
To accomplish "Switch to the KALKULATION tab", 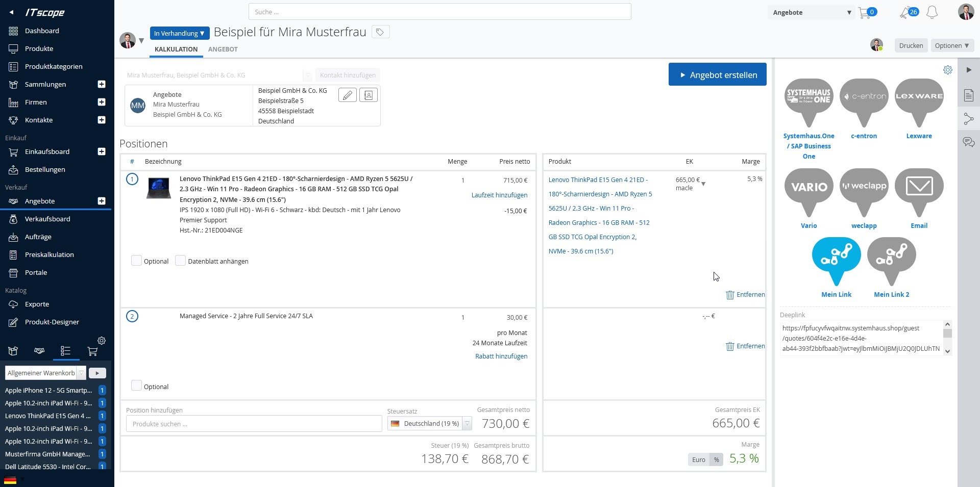I will point(176,49).
